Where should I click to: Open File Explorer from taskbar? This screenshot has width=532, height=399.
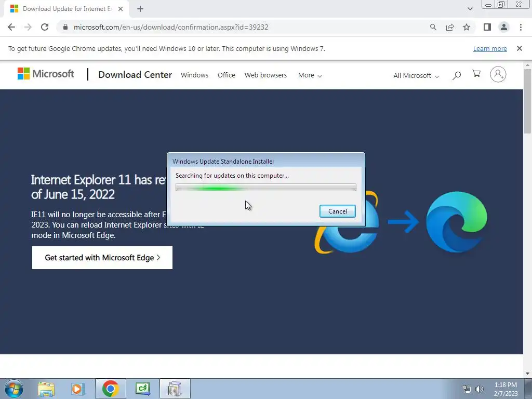click(x=46, y=389)
